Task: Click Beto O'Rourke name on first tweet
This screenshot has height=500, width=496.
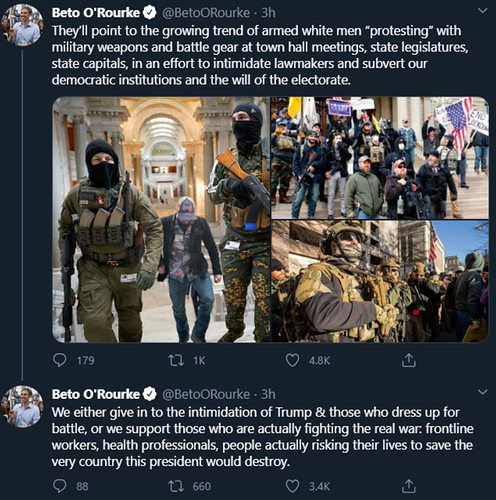Action: click(96, 13)
